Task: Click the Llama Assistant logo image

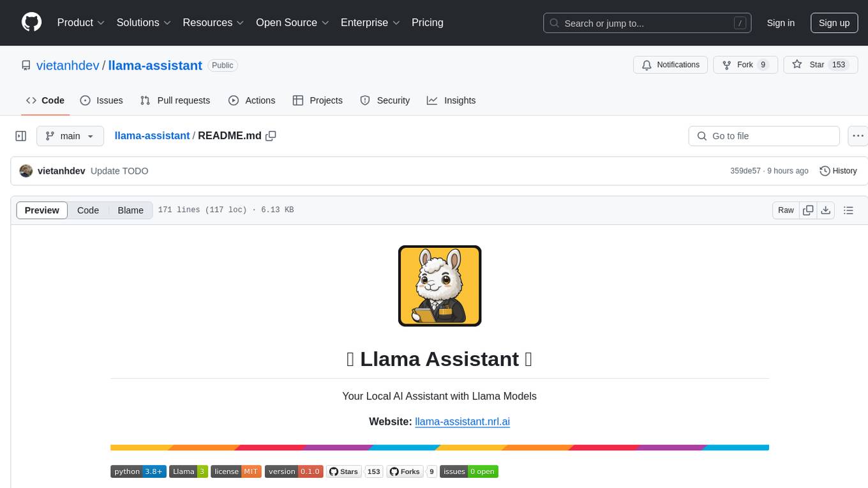Action: point(440,286)
